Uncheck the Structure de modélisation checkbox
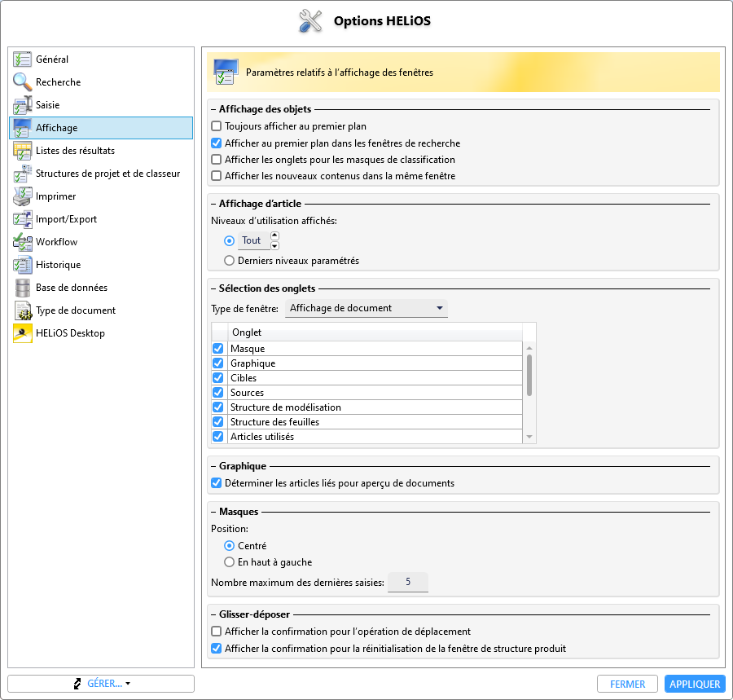733x700 pixels. [217, 407]
